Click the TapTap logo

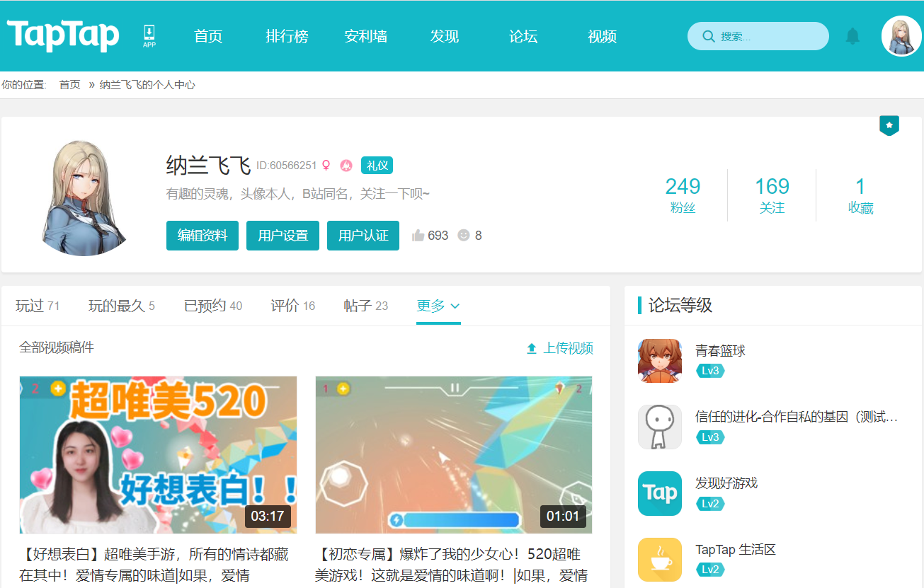pos(63,35)
